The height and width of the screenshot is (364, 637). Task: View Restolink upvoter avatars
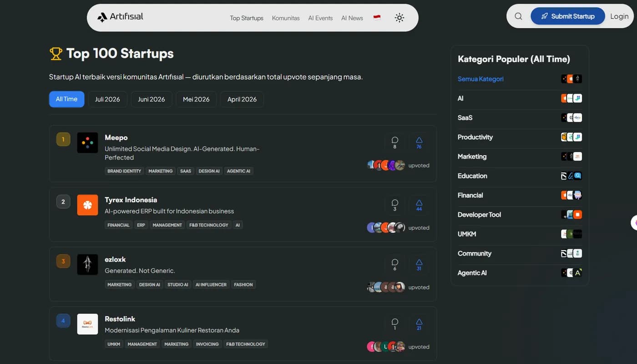pyautogui.click(x=386, y=347)
